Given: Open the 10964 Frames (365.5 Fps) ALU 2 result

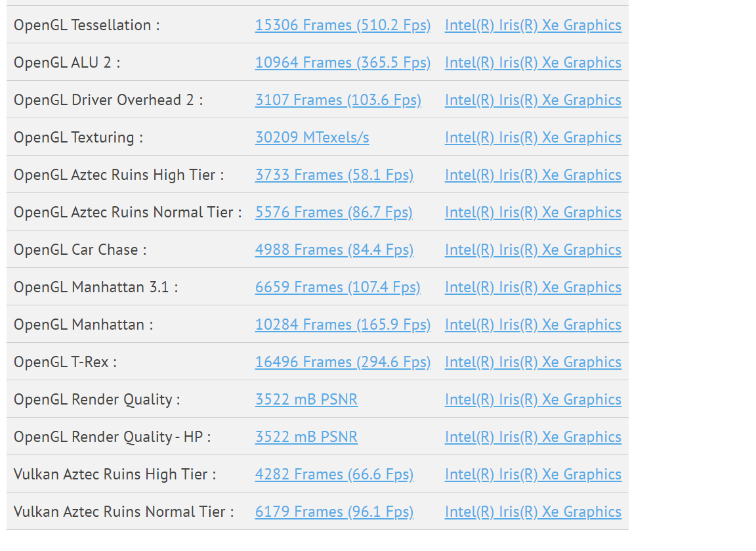Looking at the screenshot, I should [343, 63].
